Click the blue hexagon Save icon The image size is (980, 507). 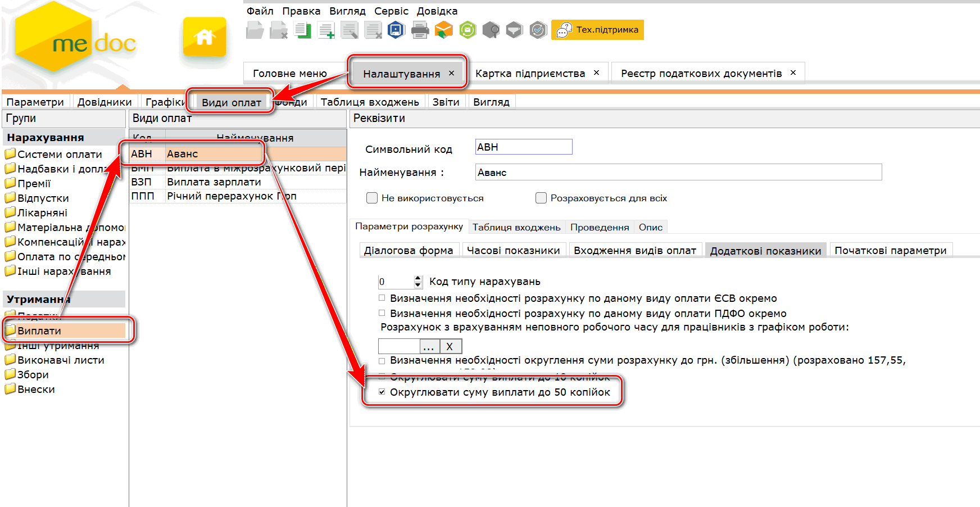click(396, 30)
